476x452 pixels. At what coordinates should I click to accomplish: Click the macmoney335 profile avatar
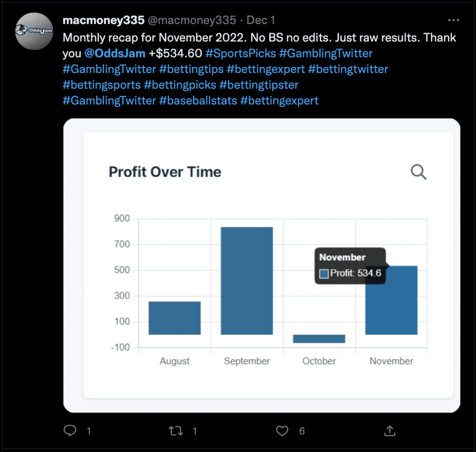pyautogui.click(x=34, y=31)
